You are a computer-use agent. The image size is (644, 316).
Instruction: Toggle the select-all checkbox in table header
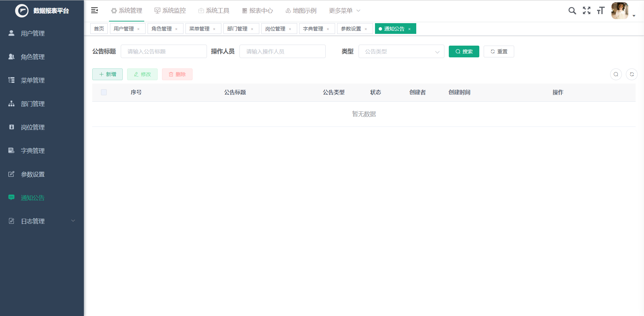(x=104, y=92)
